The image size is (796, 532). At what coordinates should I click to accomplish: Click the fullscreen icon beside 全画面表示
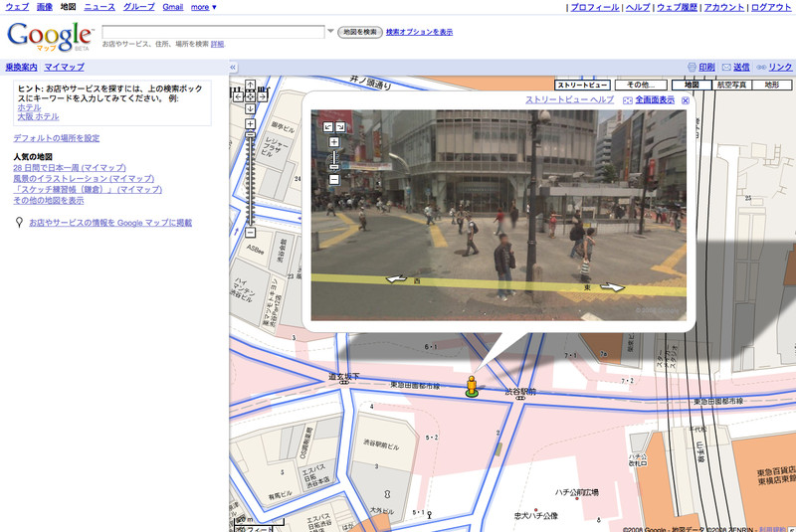(628, 100)
